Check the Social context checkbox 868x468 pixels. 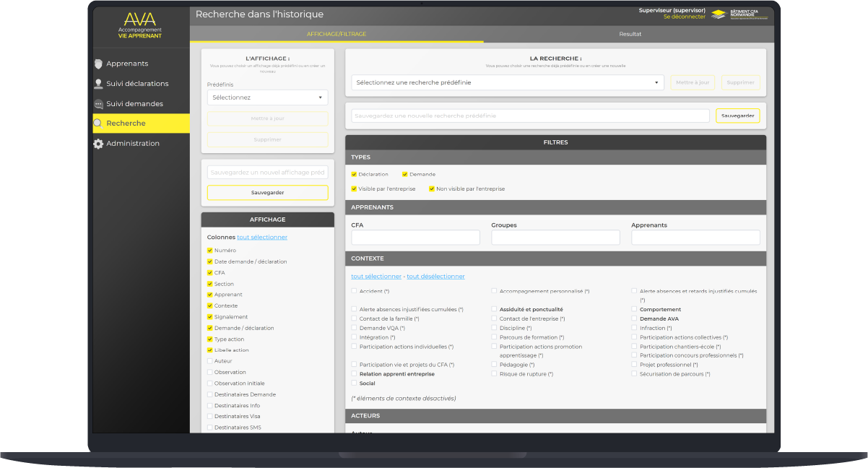[354, 383]
